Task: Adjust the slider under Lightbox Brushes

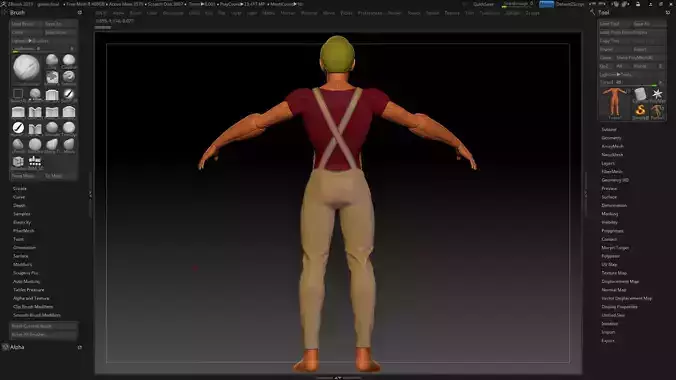Action: coord(43,49)
